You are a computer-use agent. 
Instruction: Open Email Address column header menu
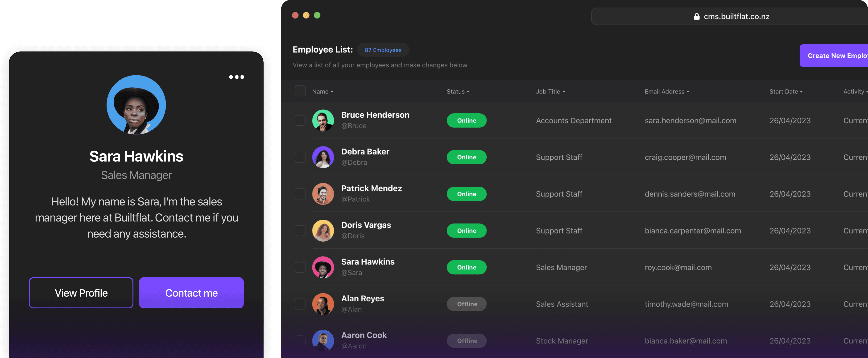click(667, 92)
